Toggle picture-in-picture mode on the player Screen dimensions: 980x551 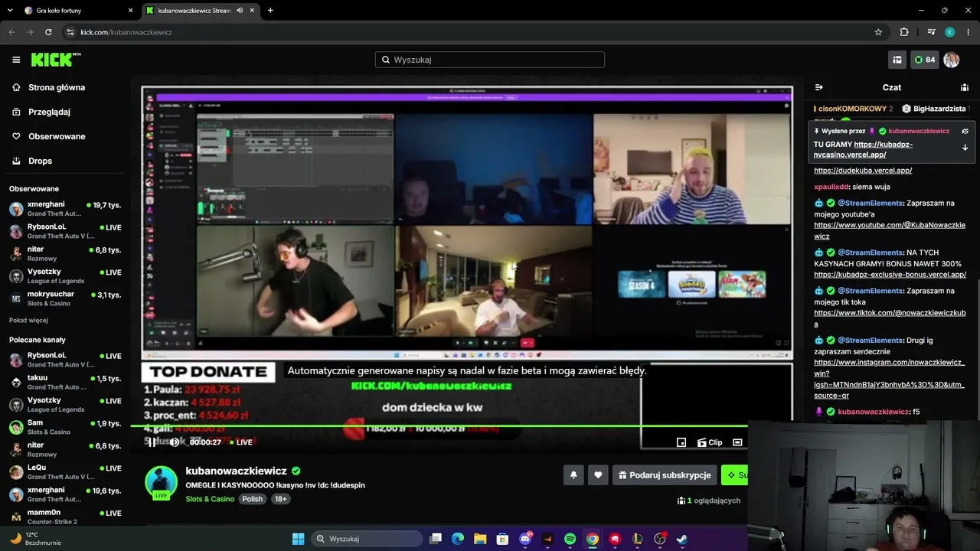pyautogui.click(x=681, y=442)
